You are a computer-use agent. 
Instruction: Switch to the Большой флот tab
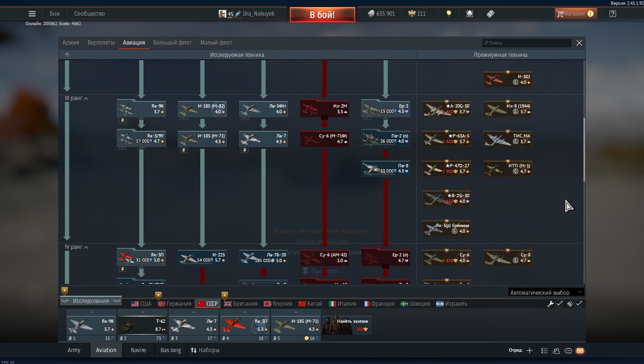[x=172, y=43]
